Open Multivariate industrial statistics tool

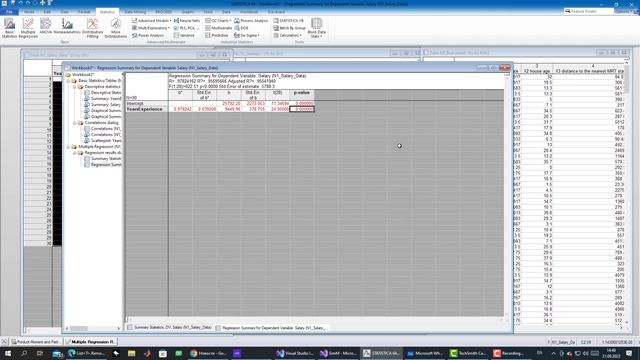click(218, 28)
